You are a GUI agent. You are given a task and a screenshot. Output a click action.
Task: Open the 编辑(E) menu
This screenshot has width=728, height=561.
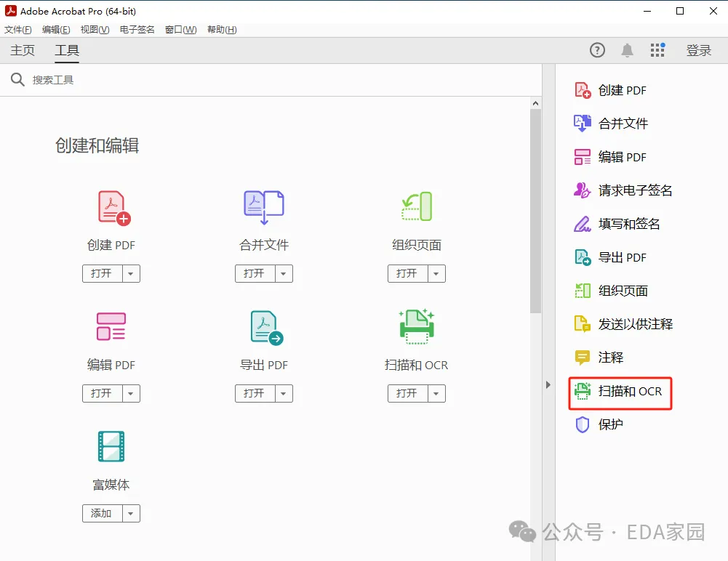pyautogui.click(x=56, y=30)
